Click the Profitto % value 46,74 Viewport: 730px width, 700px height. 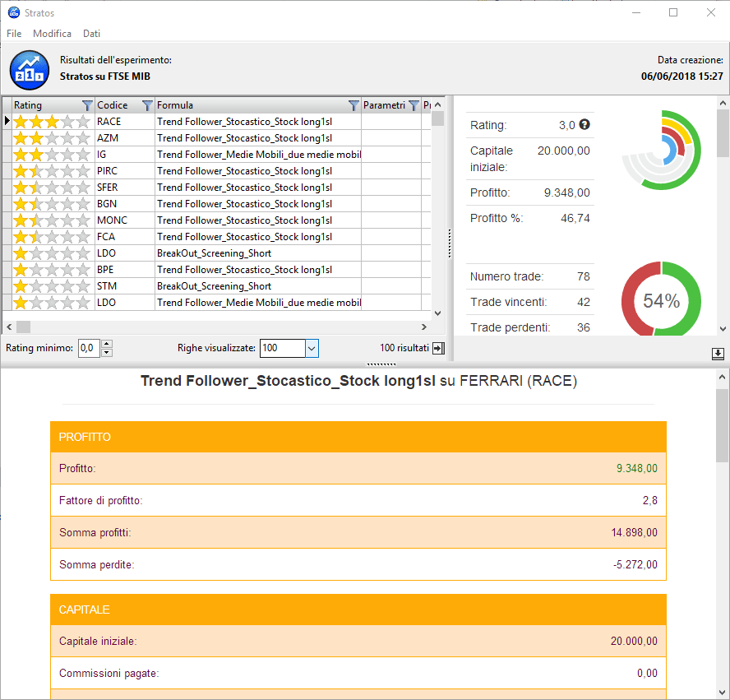pyautogui.click(x=575, y=219)
